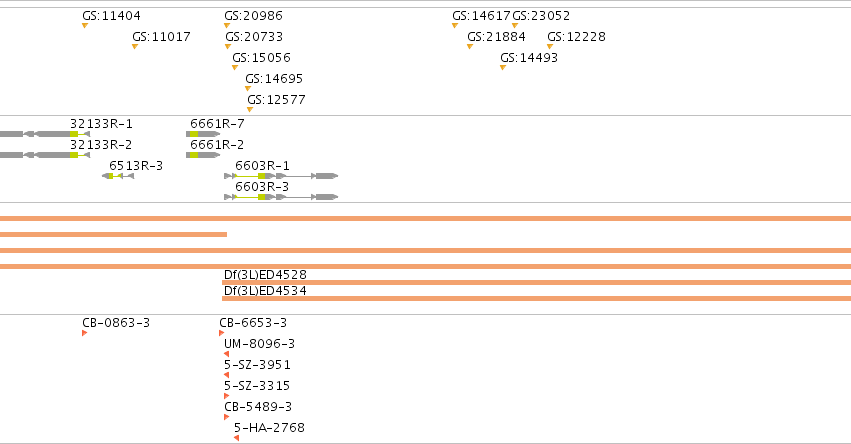The image size is (851, 444).
Task: Click the "6513R-3" label text
Action: pos(136,166)
